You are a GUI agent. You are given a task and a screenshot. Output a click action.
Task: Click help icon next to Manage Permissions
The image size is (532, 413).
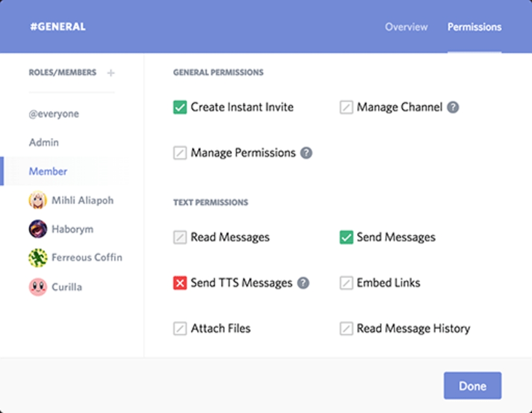point(307,153)
